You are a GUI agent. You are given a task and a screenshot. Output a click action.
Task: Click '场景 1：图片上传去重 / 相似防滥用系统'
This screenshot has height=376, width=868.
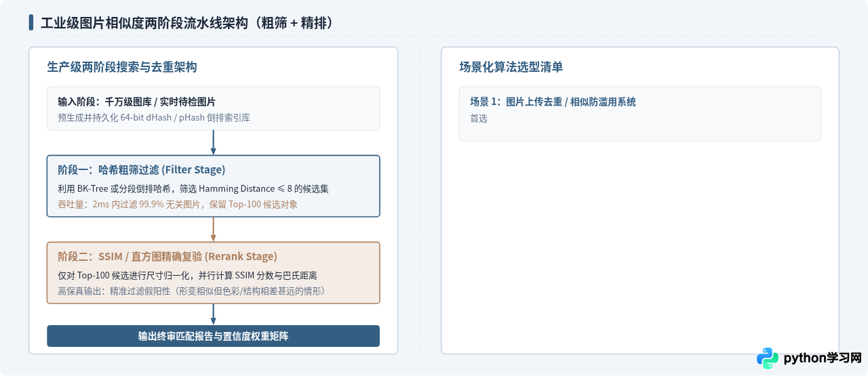click(553, 102)
